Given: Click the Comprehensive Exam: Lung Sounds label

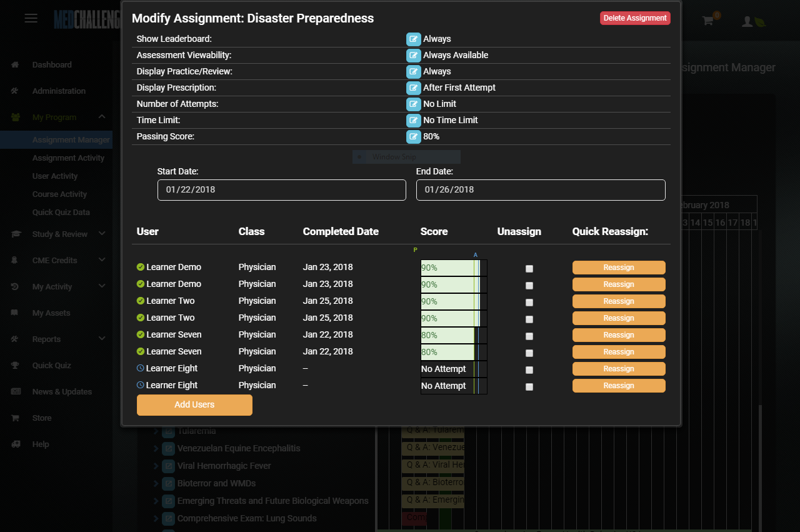Looking at the screenshot, I should (x=247, y=518).
